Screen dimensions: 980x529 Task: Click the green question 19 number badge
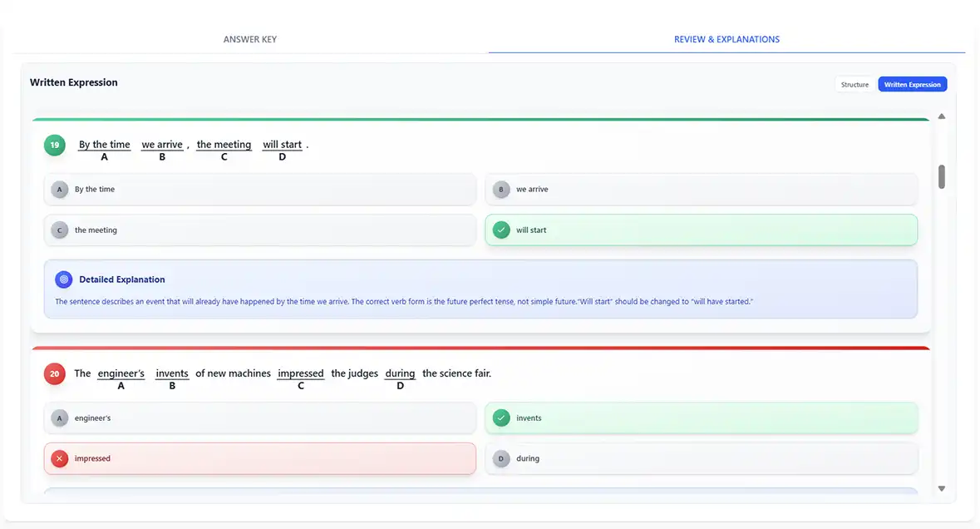click(x=54, y=146)
